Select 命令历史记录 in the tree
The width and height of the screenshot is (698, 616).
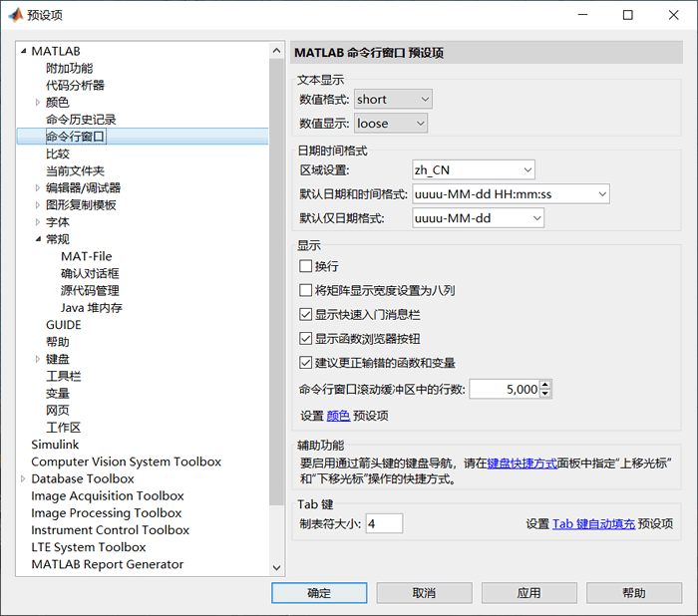tap(81, 120)
